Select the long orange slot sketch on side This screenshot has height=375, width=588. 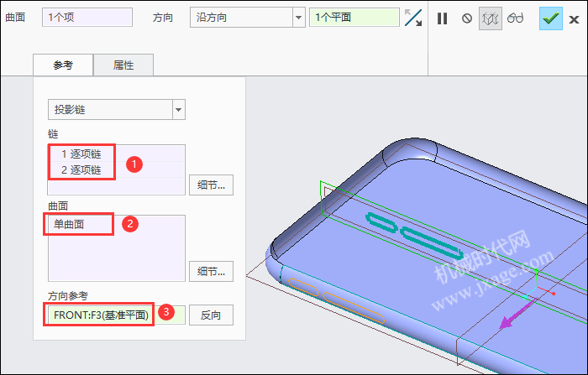[x=354, y=308]
